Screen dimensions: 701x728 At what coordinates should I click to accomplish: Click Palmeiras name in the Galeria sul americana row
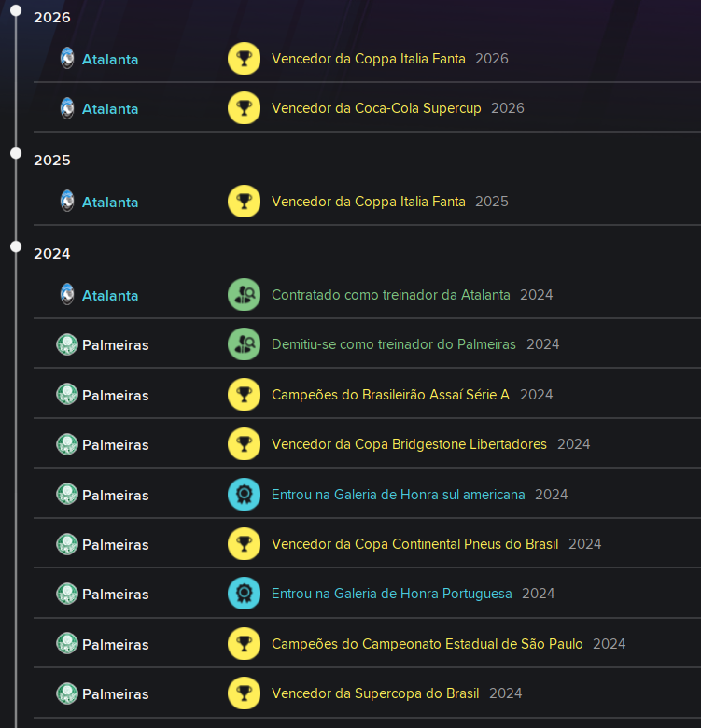point(116,496)
